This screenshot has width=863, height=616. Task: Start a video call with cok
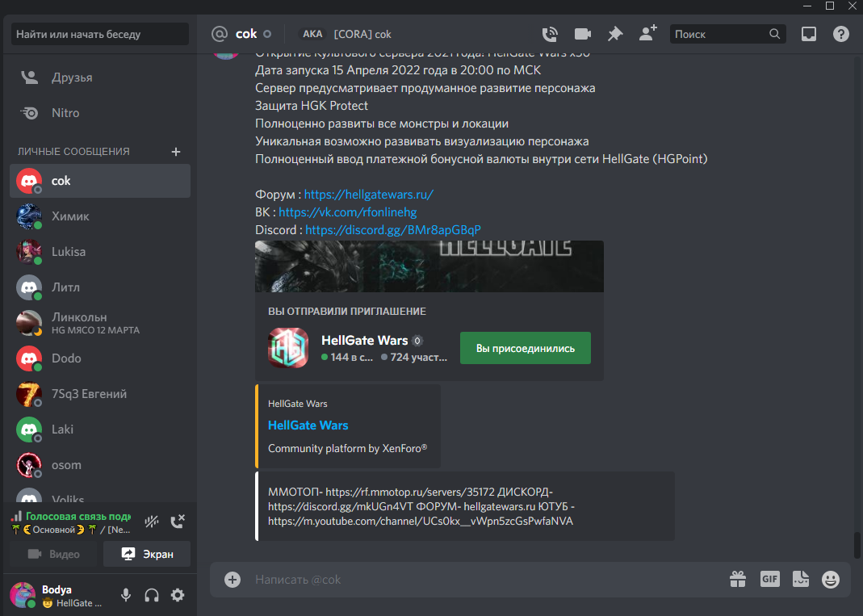tap(582, 34)
